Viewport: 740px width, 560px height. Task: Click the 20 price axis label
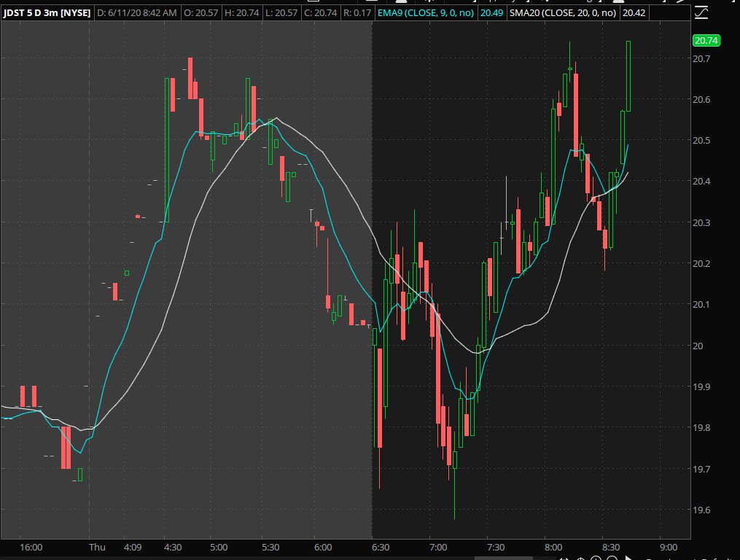(698, 346)
